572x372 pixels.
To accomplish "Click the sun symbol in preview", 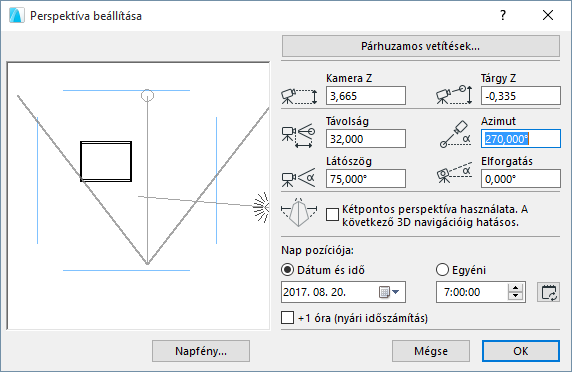I will (x=261, y=207).
